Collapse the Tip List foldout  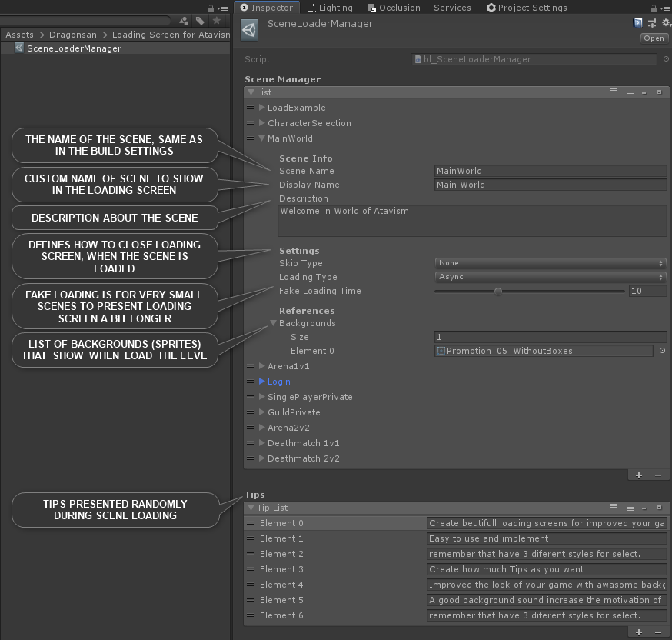251,508
